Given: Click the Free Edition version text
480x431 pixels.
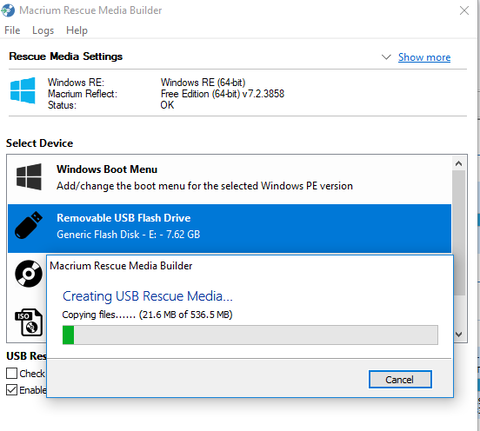Looking at the screenshot, I should (222, 94).
